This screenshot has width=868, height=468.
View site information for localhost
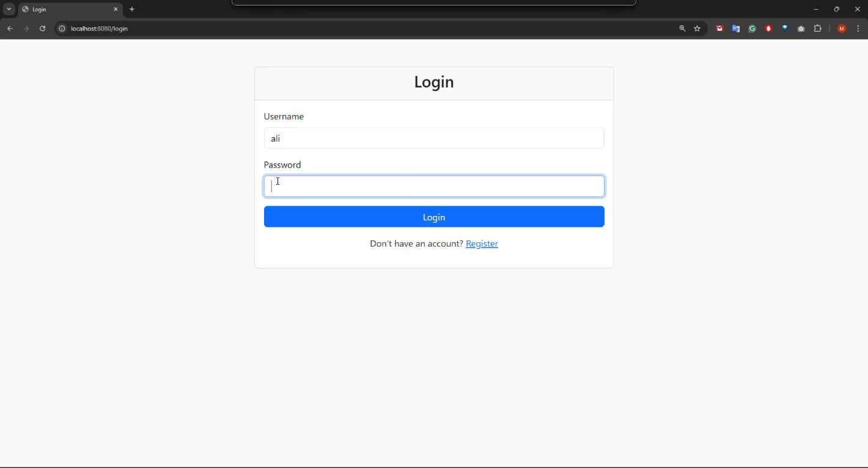click(x=62, y=29)
